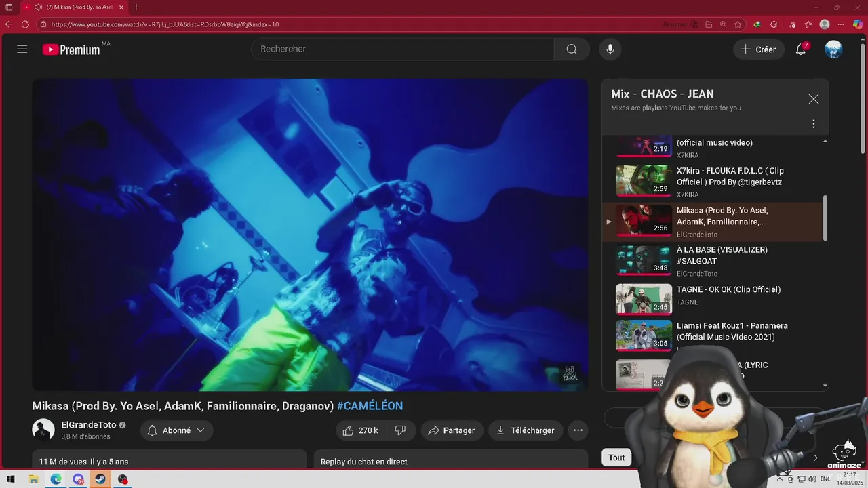Open OBS recording app on the taskbar

[123, 479]
